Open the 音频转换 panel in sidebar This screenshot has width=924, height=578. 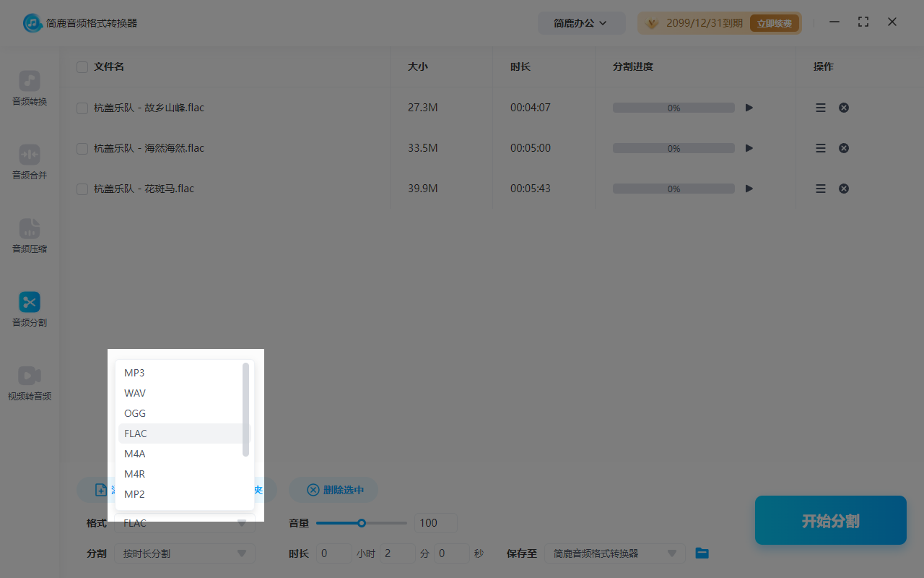[x=29, y=88]
